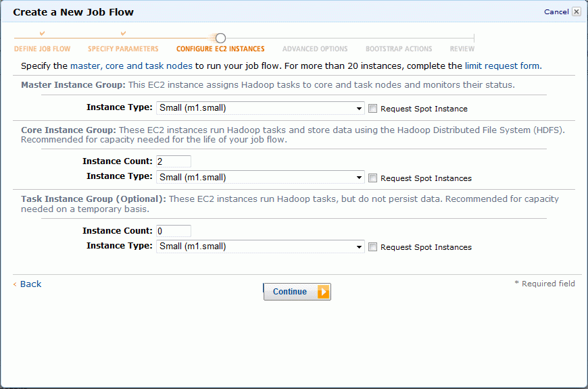Click the Define Job Flow checkmark
Screen dimensions: 588x389
click(x=43, y=33)
